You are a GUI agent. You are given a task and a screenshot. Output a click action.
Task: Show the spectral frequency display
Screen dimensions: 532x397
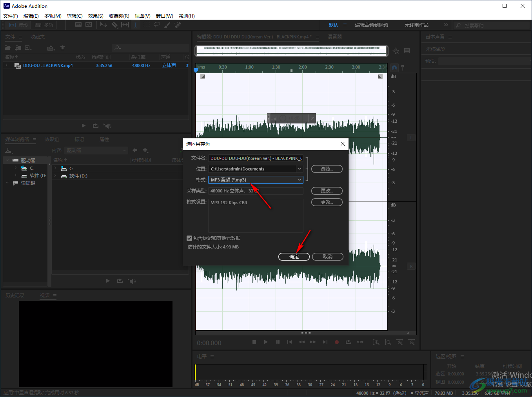(78, 25)
